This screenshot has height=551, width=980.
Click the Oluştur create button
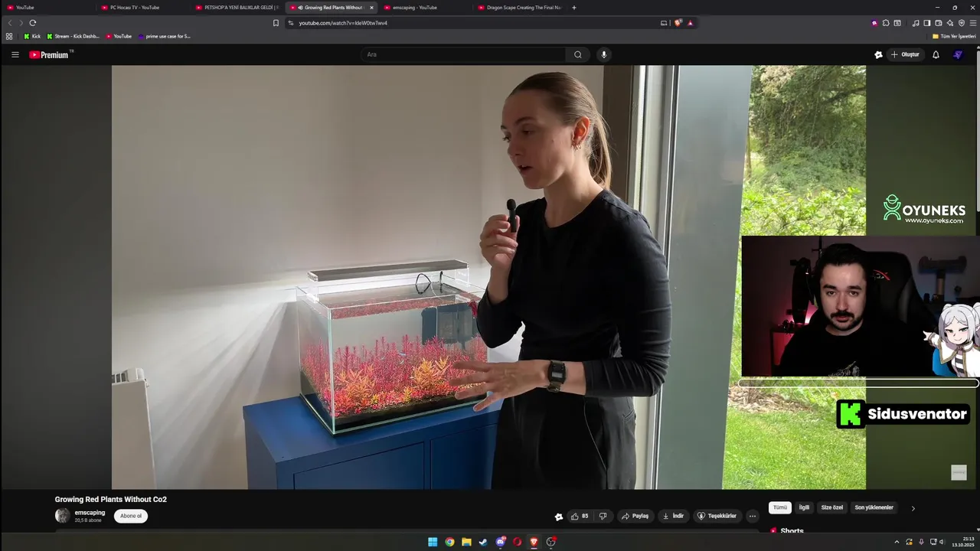[905, 54]
